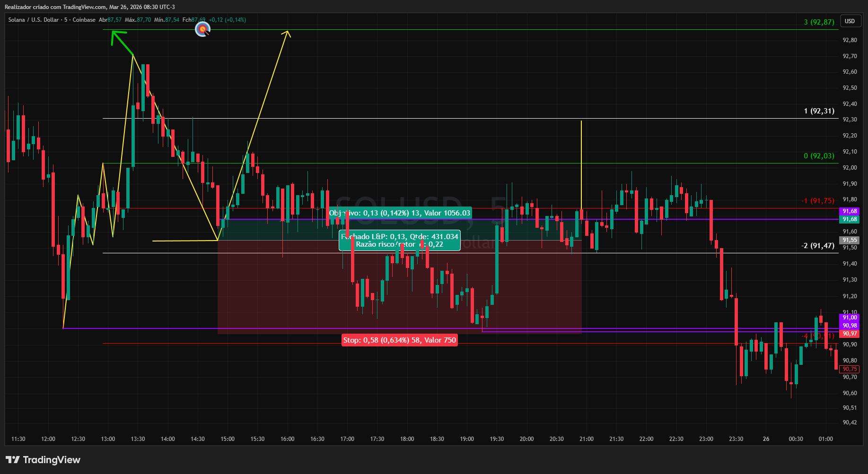868x474 pixels.
Task: Click the 19:30 time axis label
Action: click(497, 439)
